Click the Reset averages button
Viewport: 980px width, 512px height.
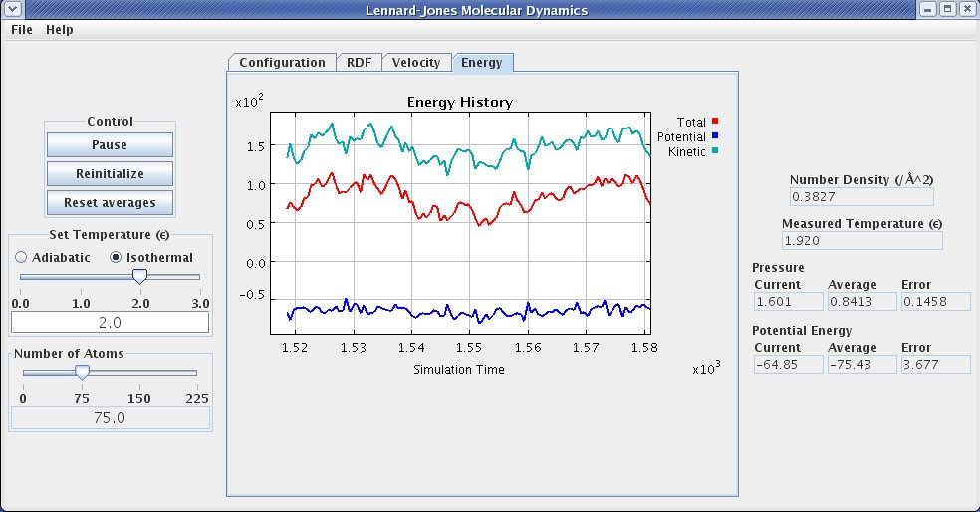coord(110,202)
